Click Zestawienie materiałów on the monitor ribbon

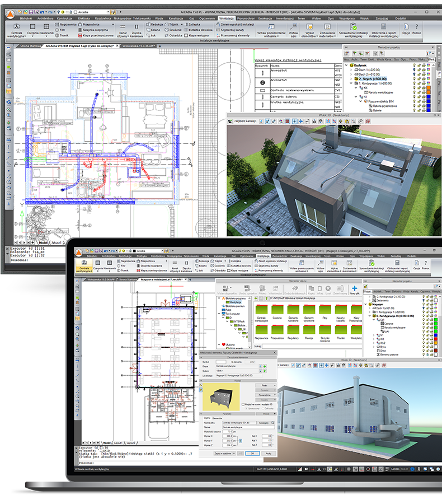tap(327, 30)
